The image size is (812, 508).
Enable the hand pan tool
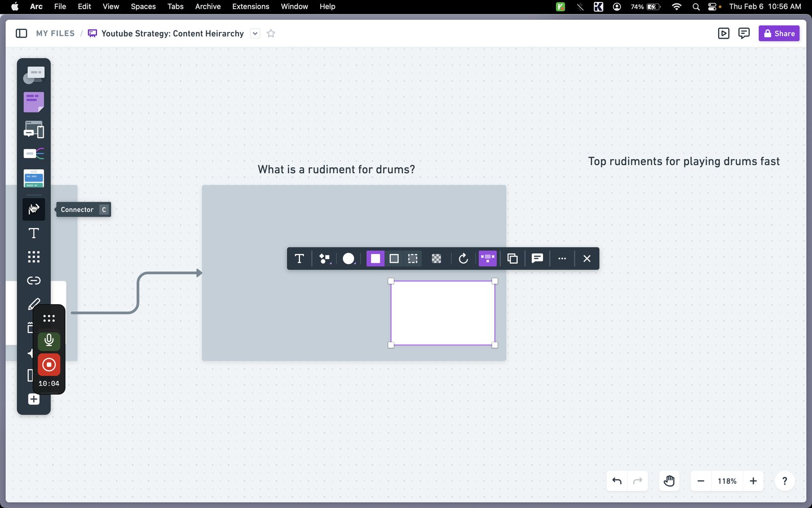click(x=669, y=481)
